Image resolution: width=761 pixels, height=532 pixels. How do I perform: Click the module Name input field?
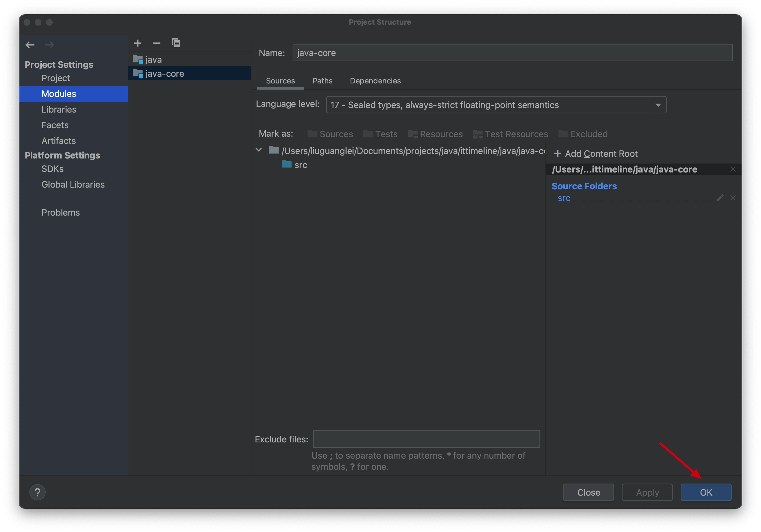[512, 53]
